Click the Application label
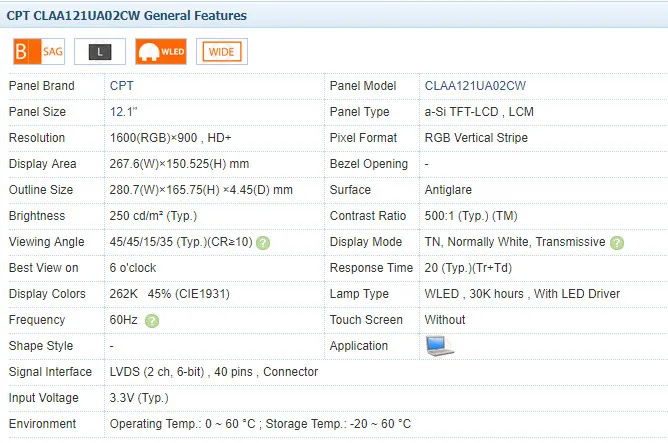The image size is (668, 443). [359, 345]
